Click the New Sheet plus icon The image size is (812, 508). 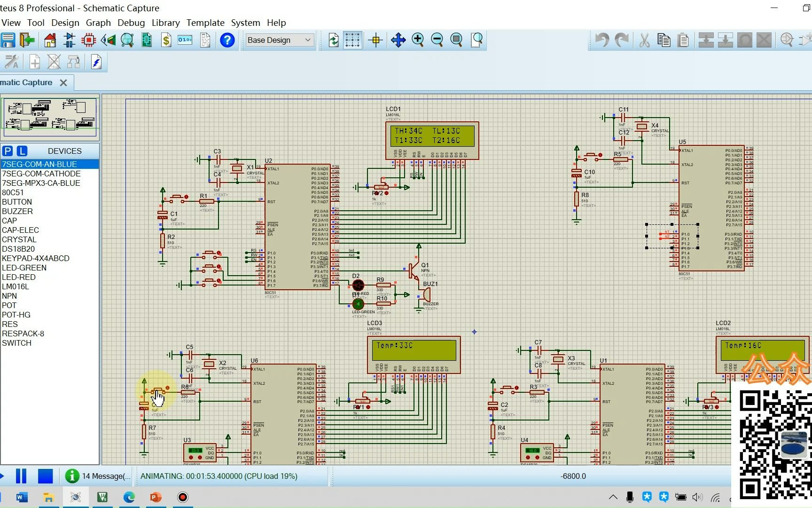tap(35, 62)
